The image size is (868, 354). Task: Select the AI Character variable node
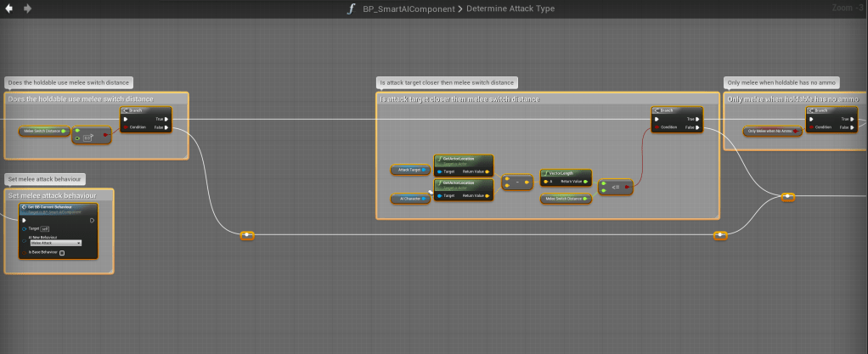pyautogui.click(x=410, y=199)
